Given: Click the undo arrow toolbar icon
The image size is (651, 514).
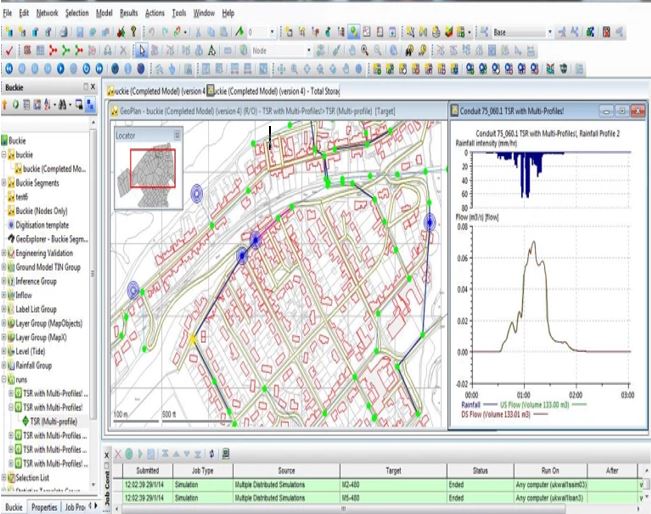Looking at the screenshot, I should coord(152,32).
